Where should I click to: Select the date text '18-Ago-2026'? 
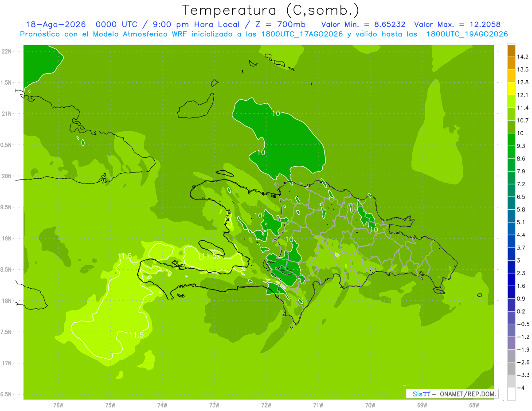point(55,24)
